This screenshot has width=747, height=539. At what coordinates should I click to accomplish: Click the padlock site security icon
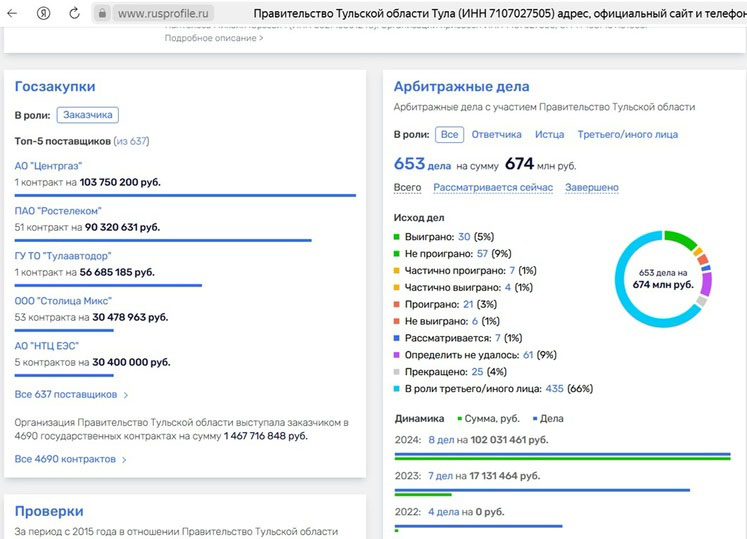[101, 14]
